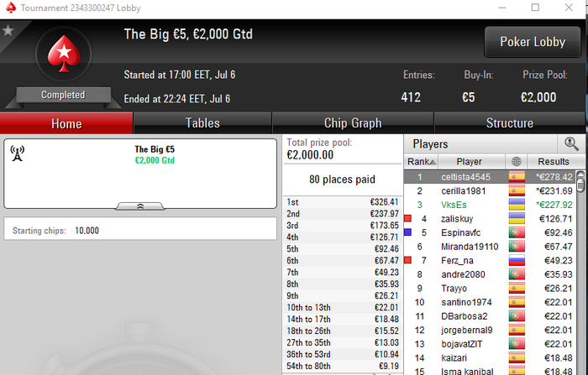Click the PokerStars spade logo
Image resolution: width=588 pixels, height=375 pixels.
64,54
